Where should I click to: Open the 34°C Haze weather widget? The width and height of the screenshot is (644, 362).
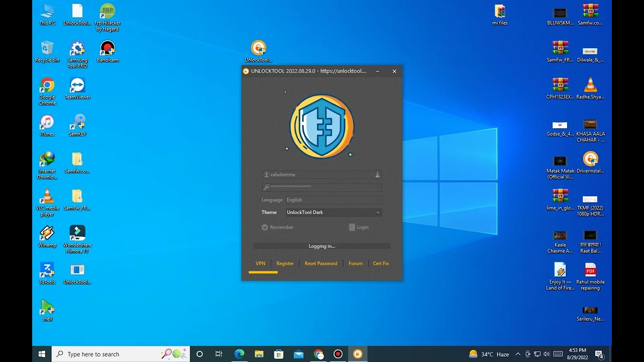coord(489,354)
